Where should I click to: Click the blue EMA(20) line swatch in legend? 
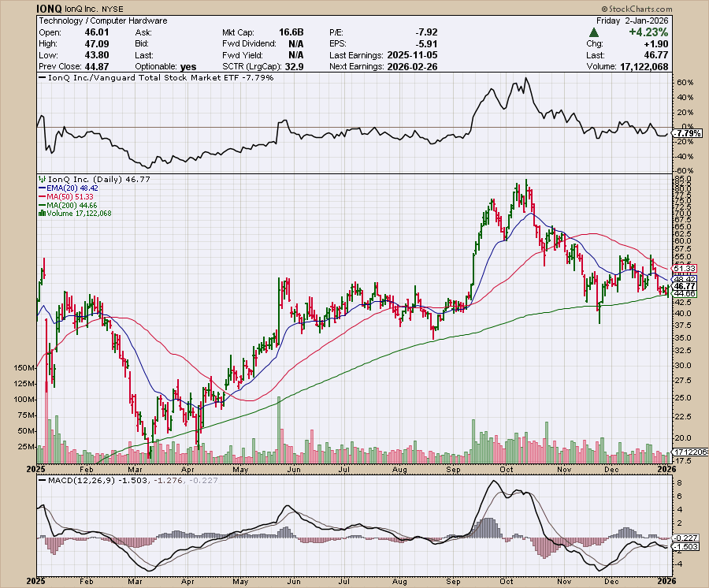click(x=43, y=188)
